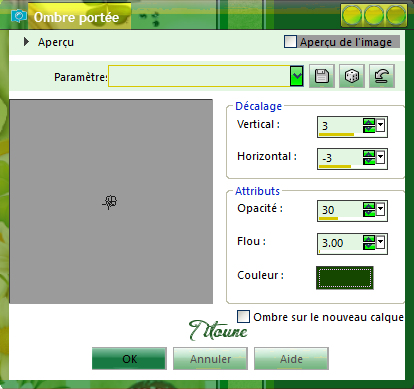414x389 pixels.
Task: Expand the Aperçu disclosure triangle
Action: tap(26, 42)
